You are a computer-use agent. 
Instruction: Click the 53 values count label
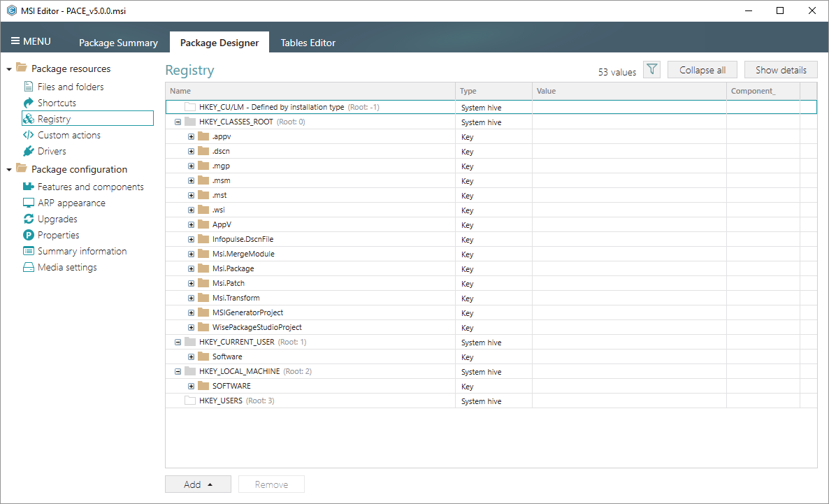click(617, 72)
